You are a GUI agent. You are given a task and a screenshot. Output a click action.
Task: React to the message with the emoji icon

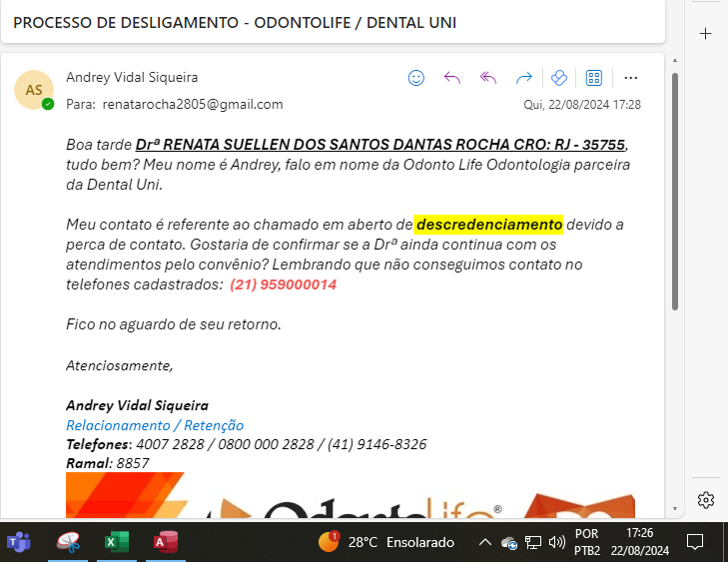(416, 78)
